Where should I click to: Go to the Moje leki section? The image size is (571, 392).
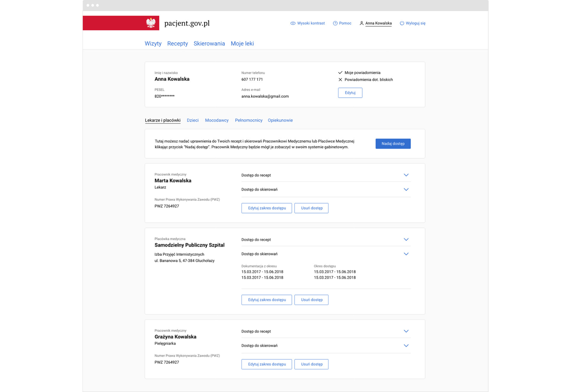tap(242, 44)
